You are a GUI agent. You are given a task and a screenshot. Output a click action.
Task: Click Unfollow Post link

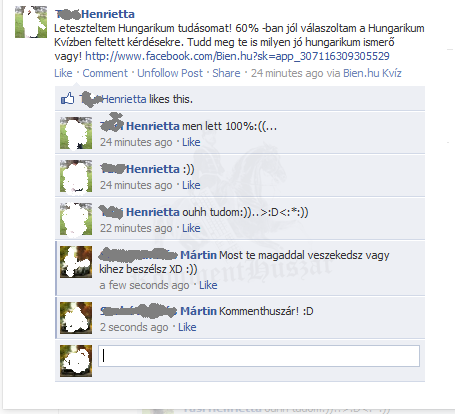click(x=170, y=73)
